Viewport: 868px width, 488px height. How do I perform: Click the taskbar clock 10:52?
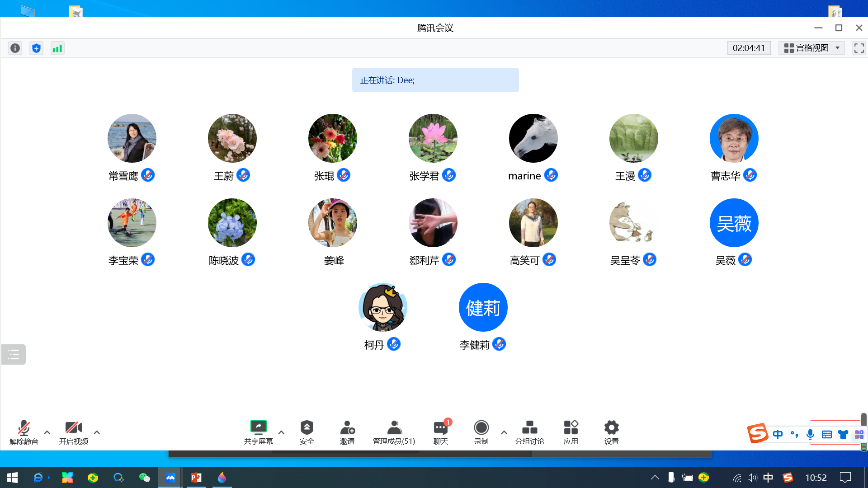[x=816, y=478]
